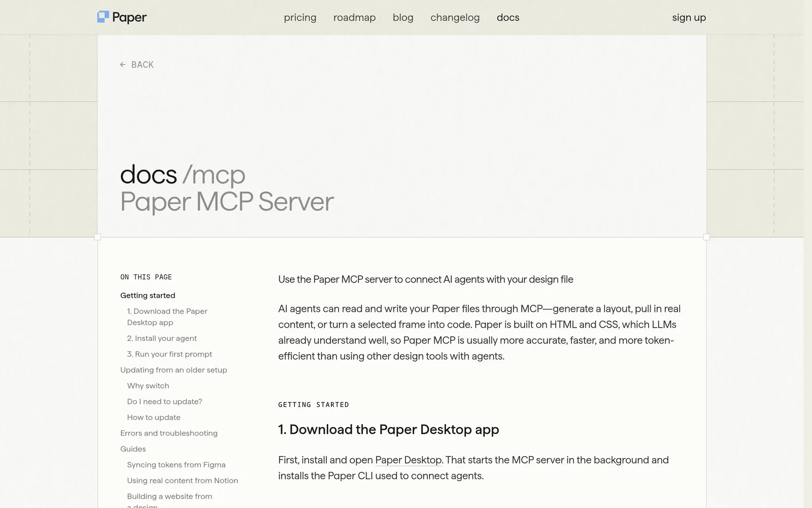
Task: Open Errors and troubleshooting section
Action: 169,433
